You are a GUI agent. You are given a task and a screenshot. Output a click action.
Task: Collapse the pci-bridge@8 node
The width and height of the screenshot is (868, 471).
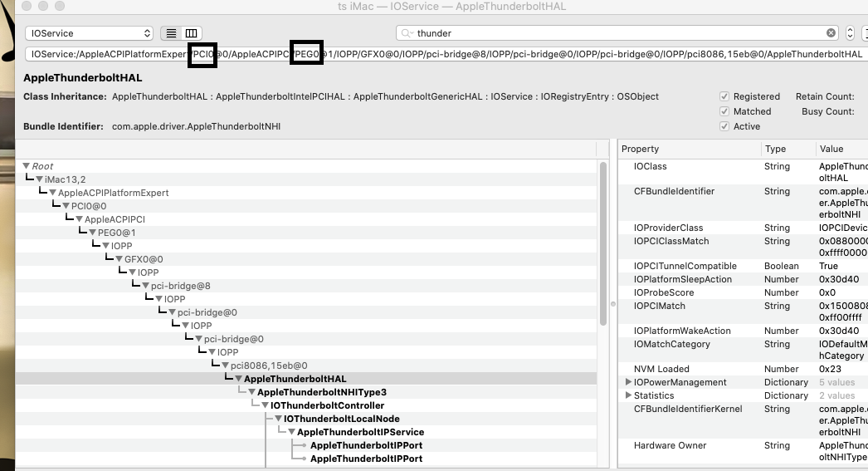[145, 286]
